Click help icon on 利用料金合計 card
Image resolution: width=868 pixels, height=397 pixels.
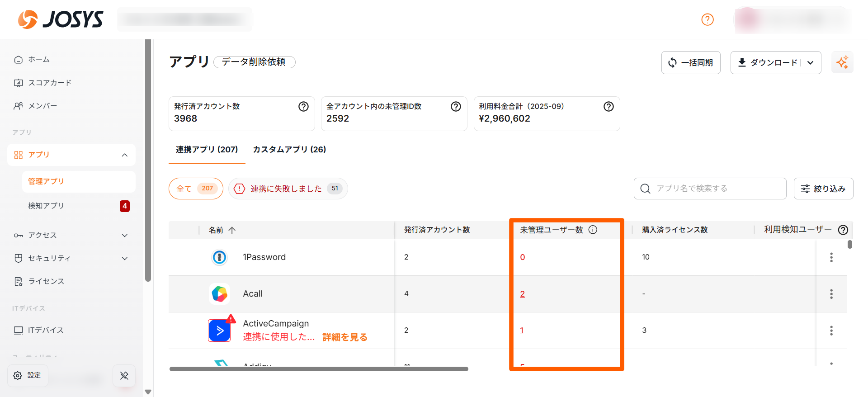click(x=609, y=106)
